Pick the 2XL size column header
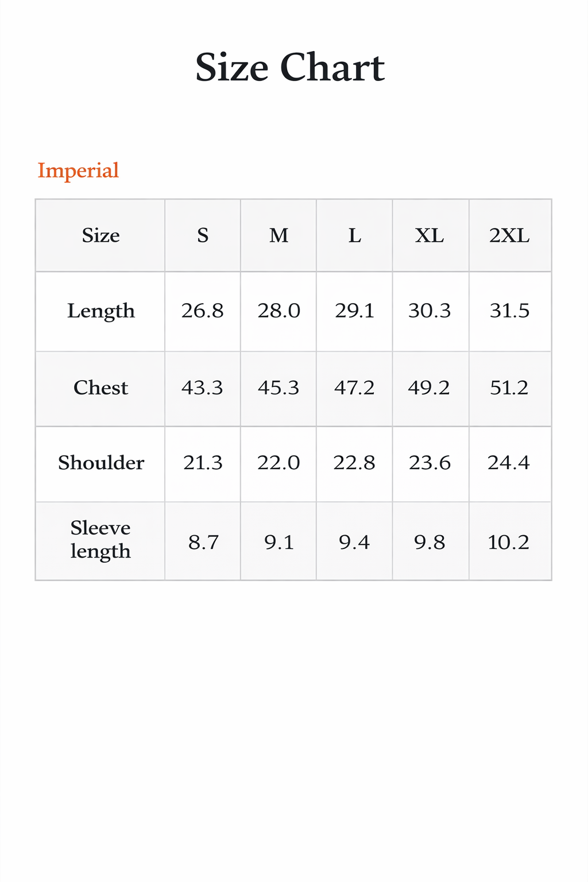Image resolution: width=588 pixels, height=882 pixels. tap(509, 235)
